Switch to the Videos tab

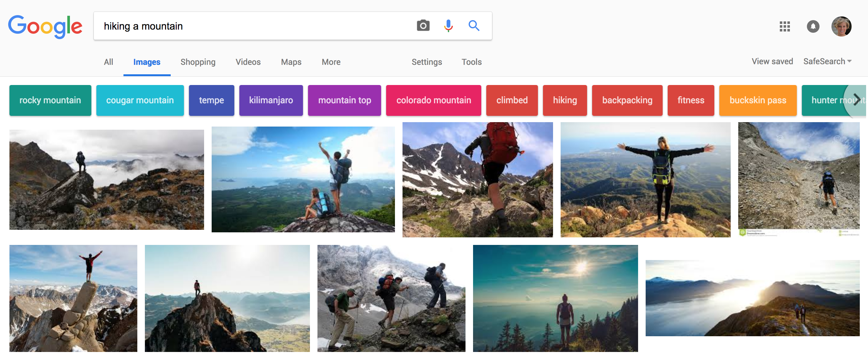pyautogui.click(x=248, y=62)
